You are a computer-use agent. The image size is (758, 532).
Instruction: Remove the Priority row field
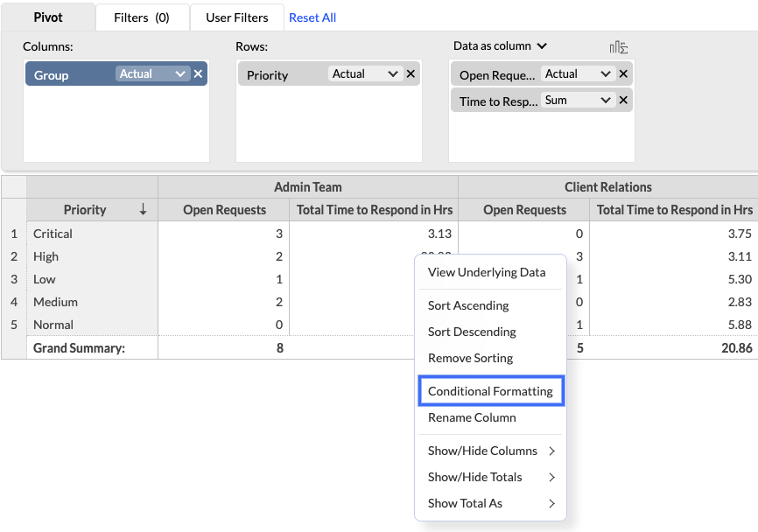(411, 74)
